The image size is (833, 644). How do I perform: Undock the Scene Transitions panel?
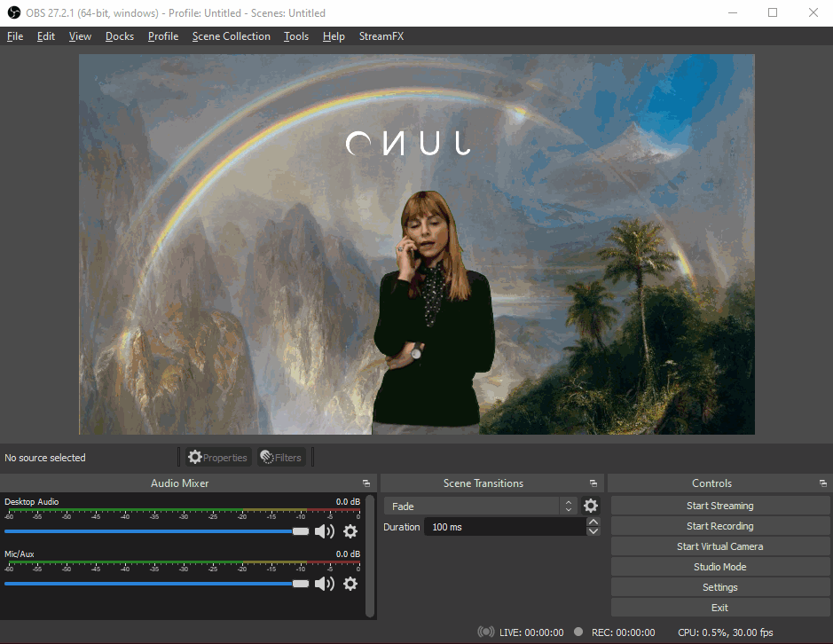click(x=593, y=483)
